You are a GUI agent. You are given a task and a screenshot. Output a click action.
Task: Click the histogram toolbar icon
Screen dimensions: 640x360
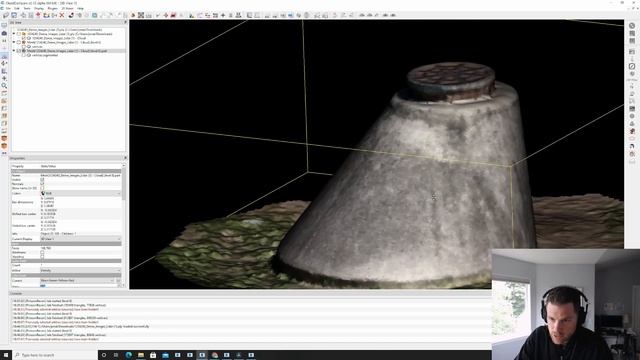(191, 15)
